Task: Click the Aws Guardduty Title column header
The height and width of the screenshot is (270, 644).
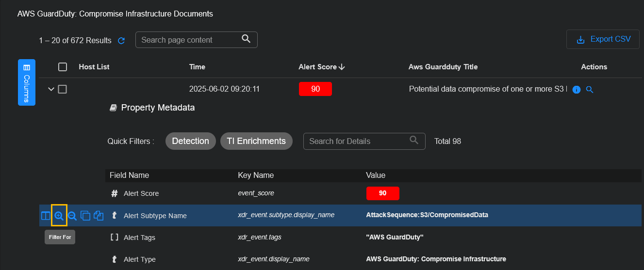Action: click(x=443, y=67)
